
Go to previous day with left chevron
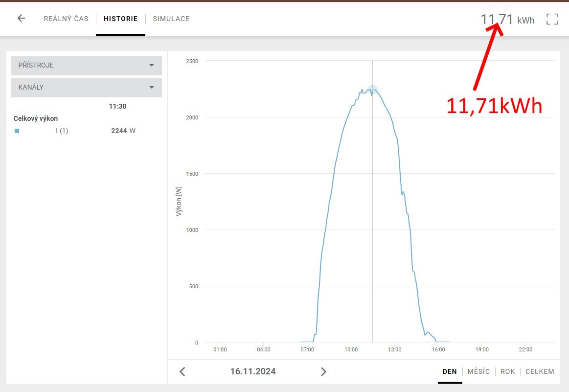(x=182, y=371)
